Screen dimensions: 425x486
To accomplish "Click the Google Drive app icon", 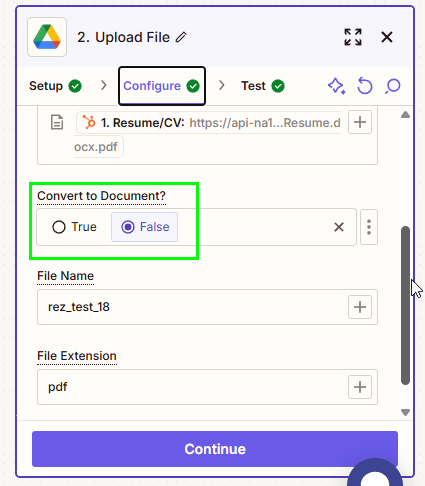I will tap(47, 37).
